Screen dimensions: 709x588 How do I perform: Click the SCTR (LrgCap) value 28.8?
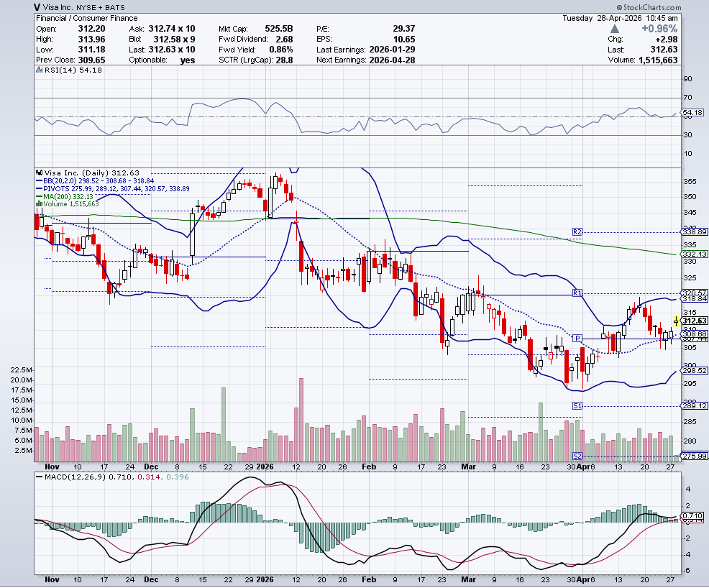(285, 60)
